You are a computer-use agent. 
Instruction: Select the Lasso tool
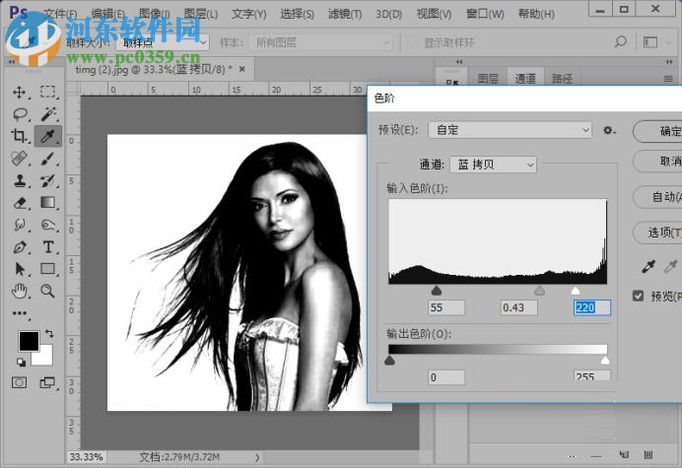click(x=20, y=114)
